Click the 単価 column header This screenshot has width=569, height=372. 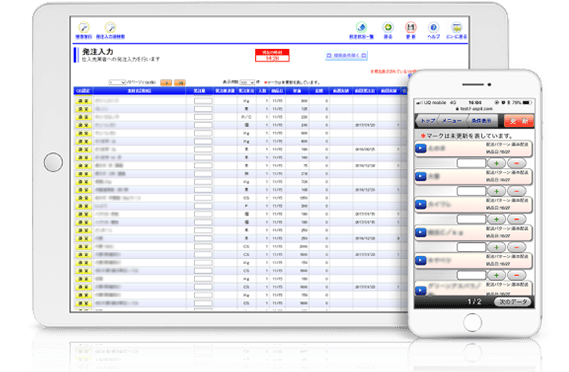[x=297, y=91]
